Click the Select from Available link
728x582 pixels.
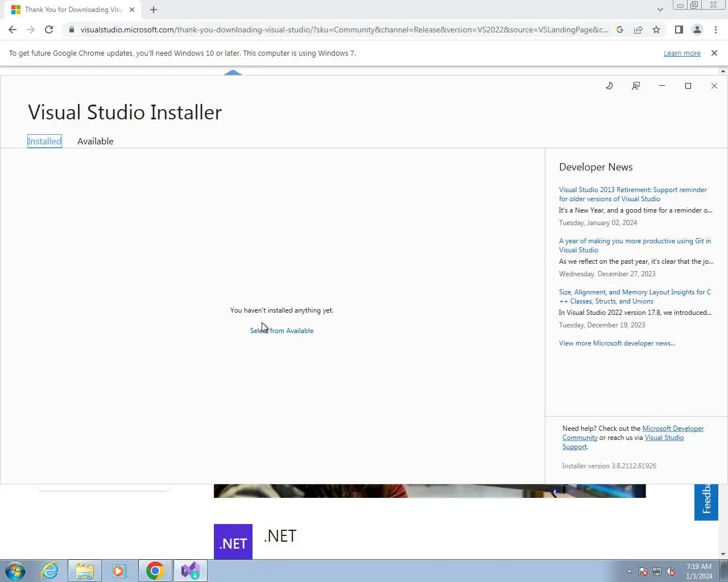(282, 331)
